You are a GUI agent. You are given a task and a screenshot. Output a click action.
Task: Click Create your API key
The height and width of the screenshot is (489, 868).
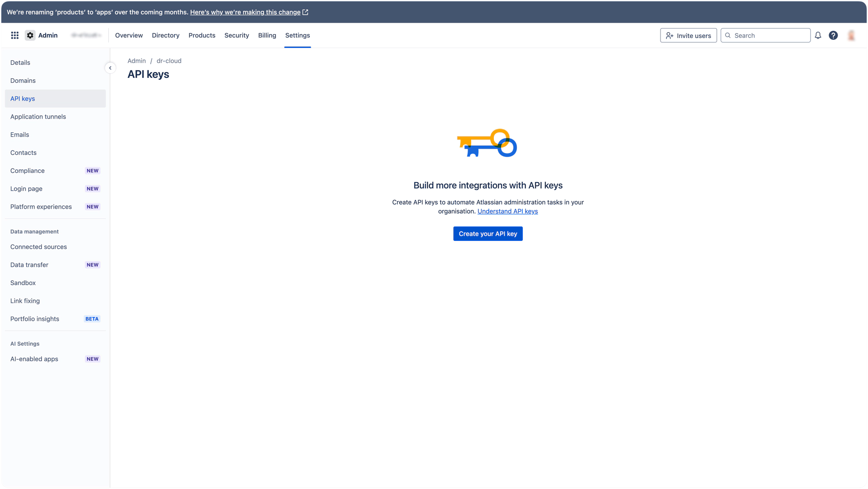(488, 234)
